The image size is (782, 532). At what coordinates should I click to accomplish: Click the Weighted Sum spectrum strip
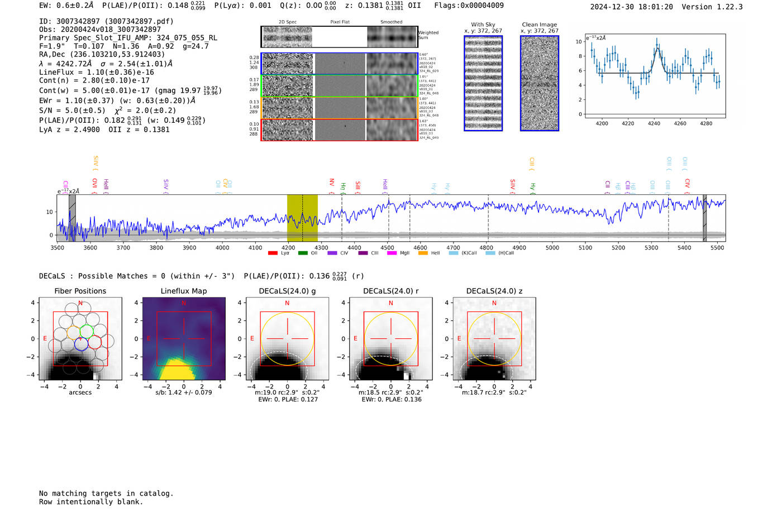[x=339, y=37]
